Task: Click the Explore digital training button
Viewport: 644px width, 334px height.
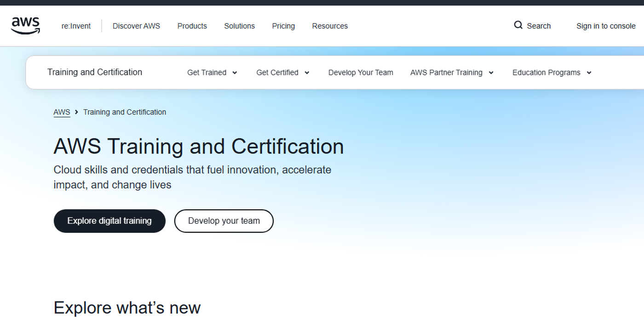Action: tap(109, 221)
